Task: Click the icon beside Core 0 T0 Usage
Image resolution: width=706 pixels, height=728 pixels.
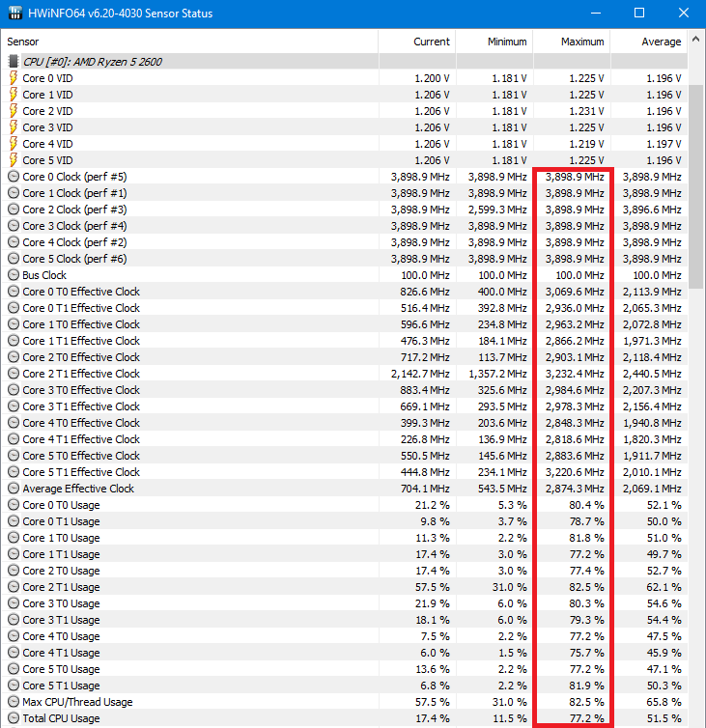Action: point(14,505)
